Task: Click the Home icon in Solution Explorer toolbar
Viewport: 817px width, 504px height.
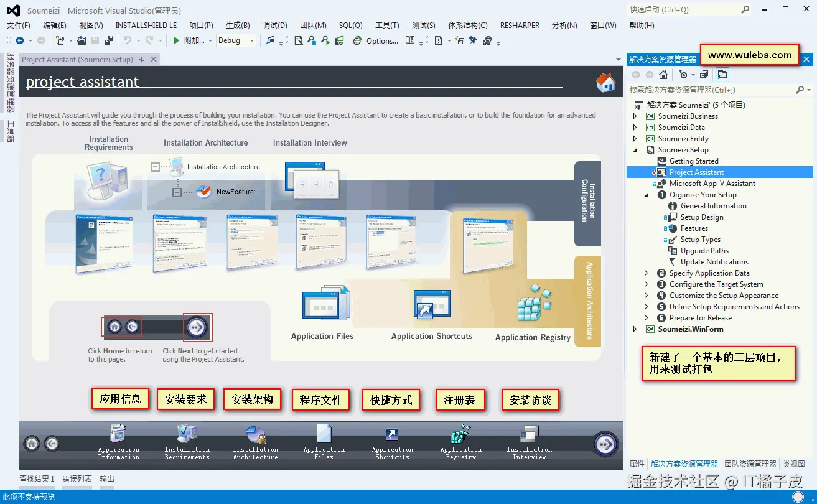Action: pos(663,75)
